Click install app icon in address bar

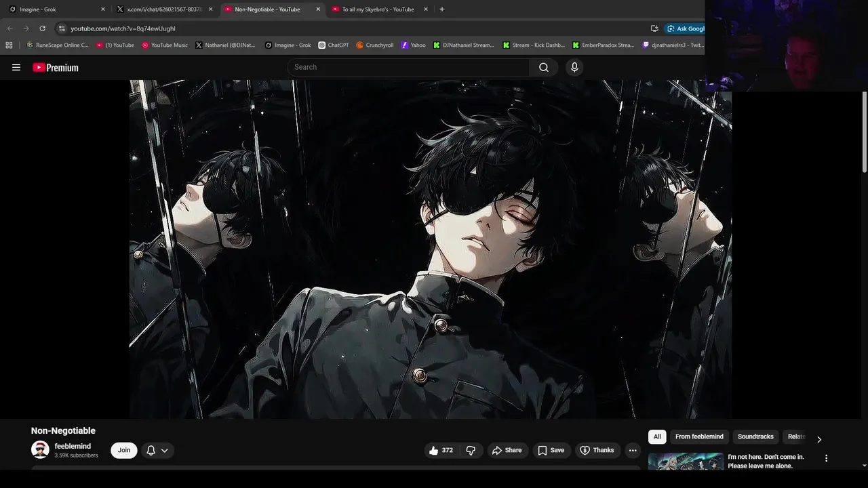pyautogui.click(x=654, y=28)
